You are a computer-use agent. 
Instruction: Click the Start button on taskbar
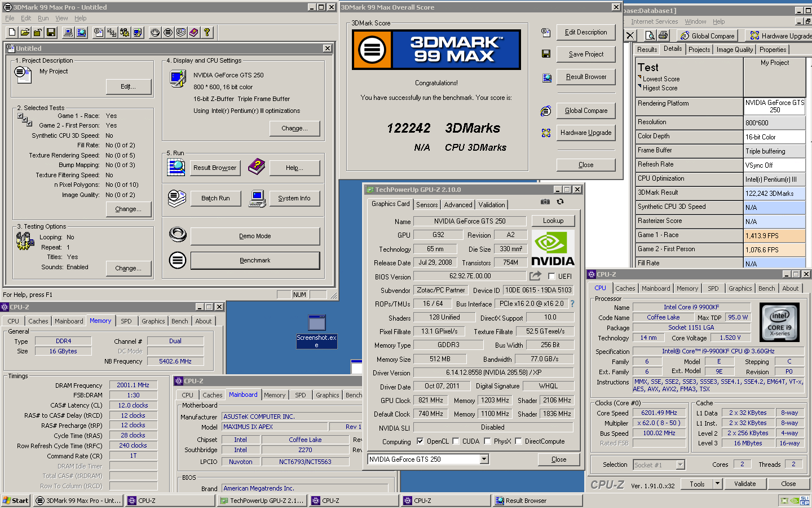coord(16,501)
